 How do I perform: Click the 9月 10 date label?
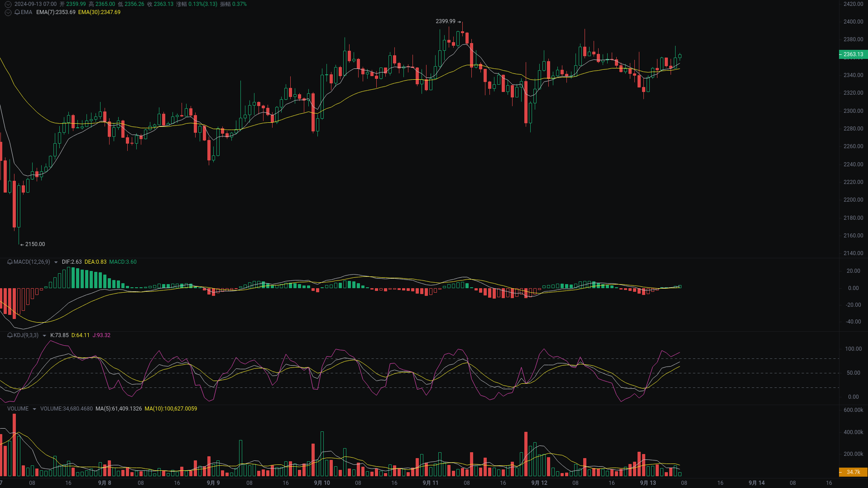click(x=322, y=483)
